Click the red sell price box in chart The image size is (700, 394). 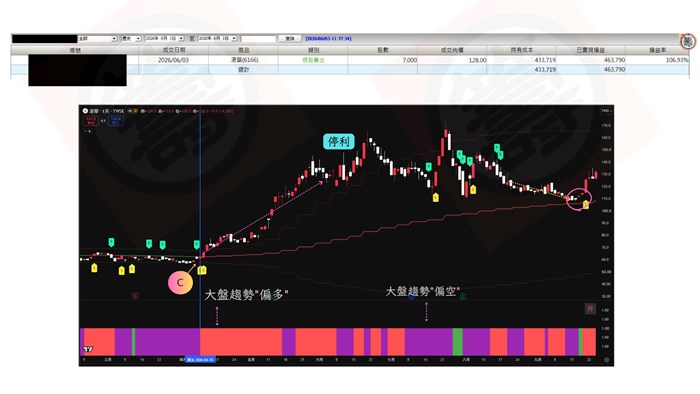coord(91,120)
